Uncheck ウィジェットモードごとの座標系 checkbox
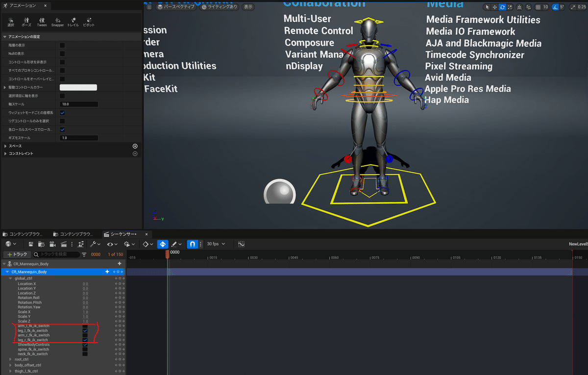 (x=62, y=113)
